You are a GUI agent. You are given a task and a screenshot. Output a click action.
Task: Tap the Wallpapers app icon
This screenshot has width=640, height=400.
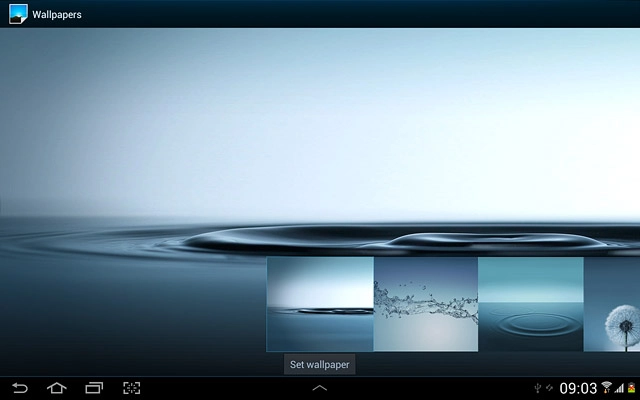pos(16,14)
